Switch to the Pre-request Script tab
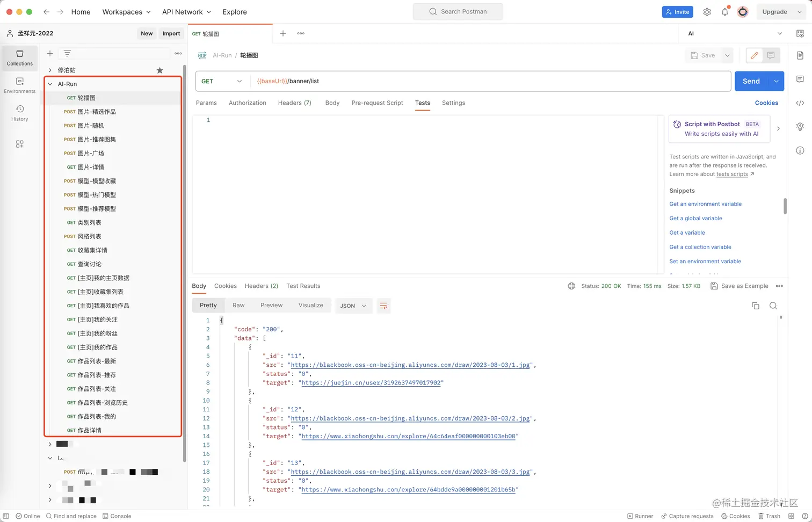This screenshot has height=522, width=812. [x=377, y=103]
